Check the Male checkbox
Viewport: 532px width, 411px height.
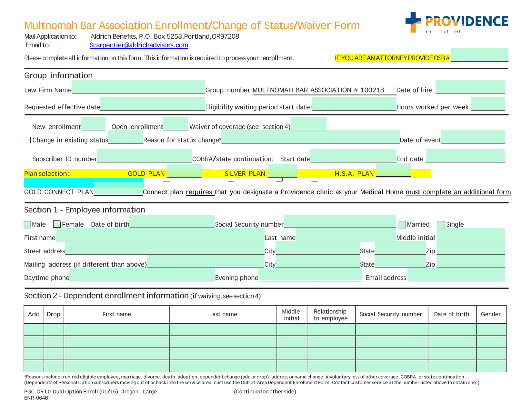tap(27, 224)
